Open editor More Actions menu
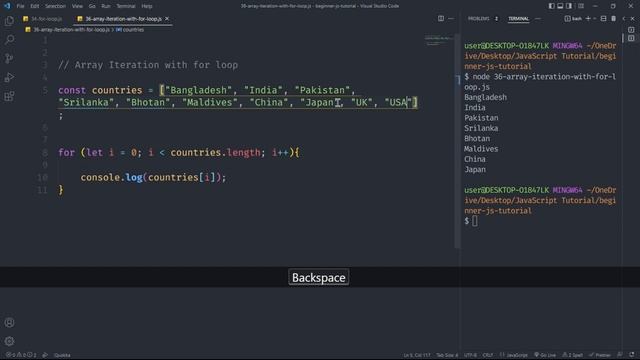This screenshot has width=640, height=360. pos(451,18)
